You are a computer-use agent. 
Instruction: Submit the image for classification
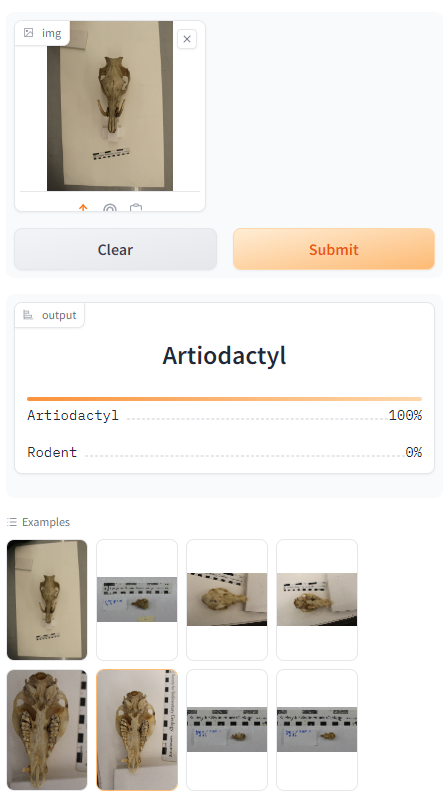point(334,249)
